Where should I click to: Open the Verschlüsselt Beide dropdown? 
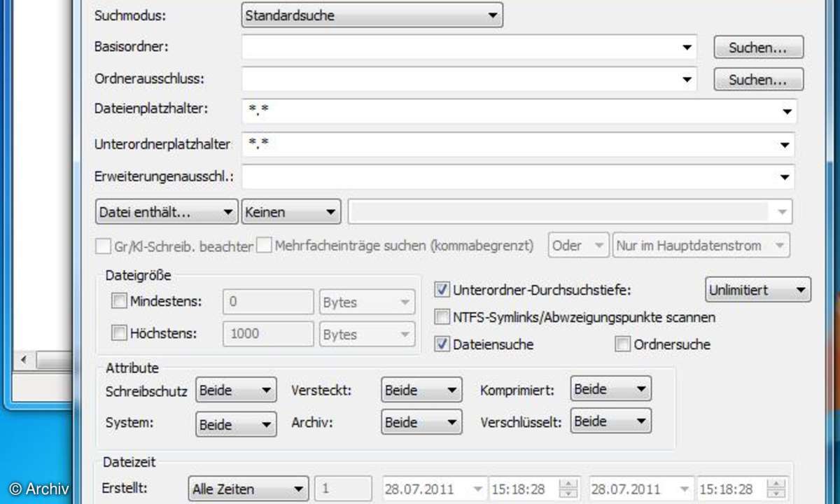[x=610, y=421]
